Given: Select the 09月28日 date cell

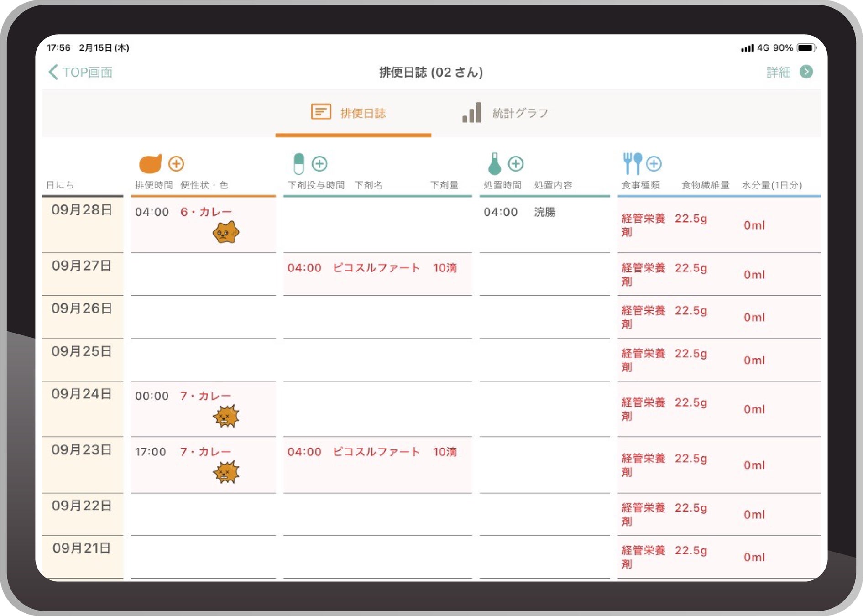Looking at the screenshot, I should point(83,224).
